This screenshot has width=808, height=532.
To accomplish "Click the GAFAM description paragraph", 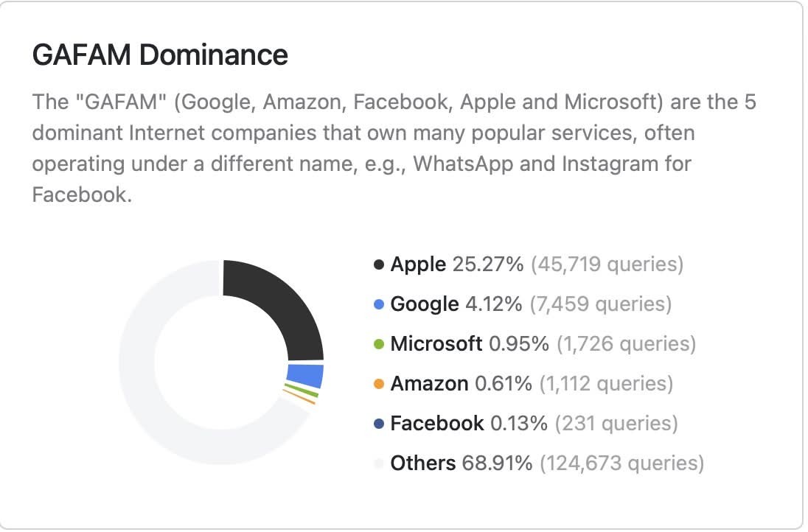I will [x=394, y=148].
